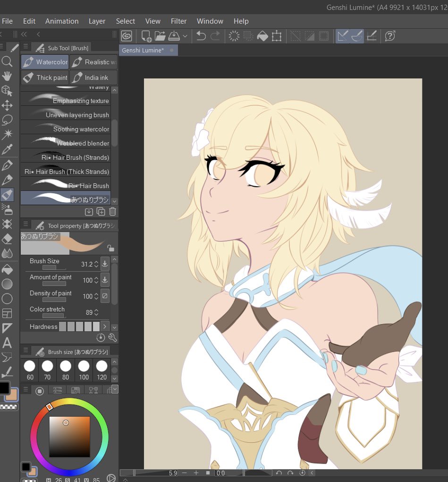Viewport: 448px width, 482px height.
Task: Select the Eyedropper tool
Action: [x=7, y=149]
